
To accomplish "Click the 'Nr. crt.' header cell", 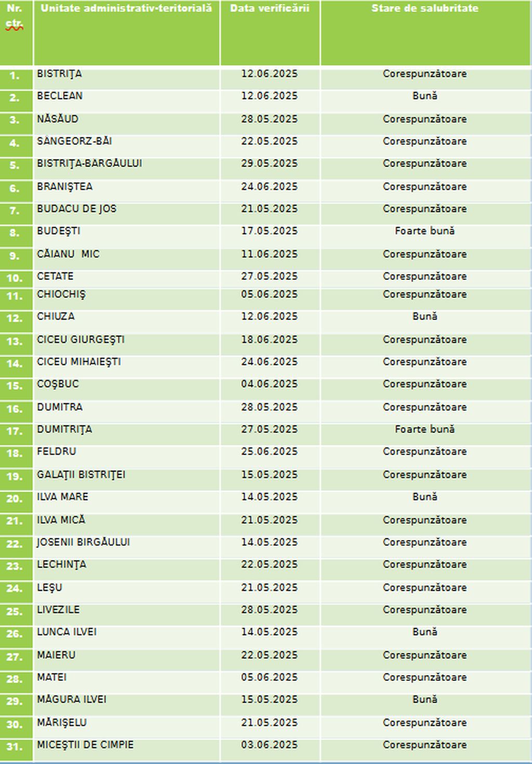I will coord(15,17).
